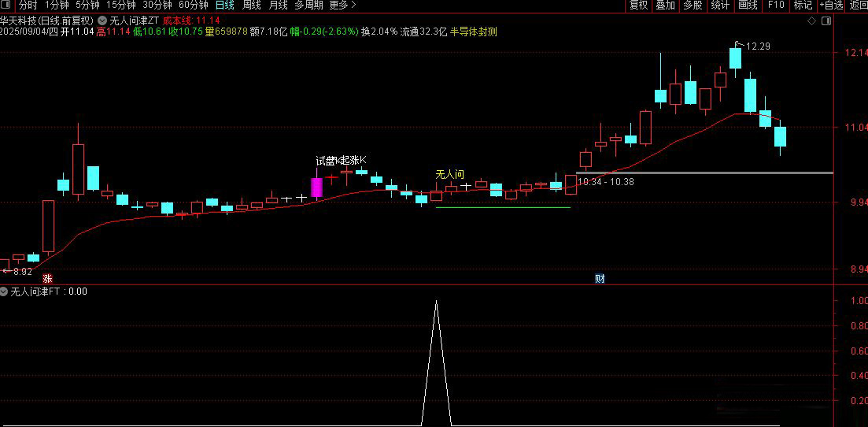The image size is (868, 427).
Task: Click the 12.14 price axis label
Action: (x=856, y=54)
